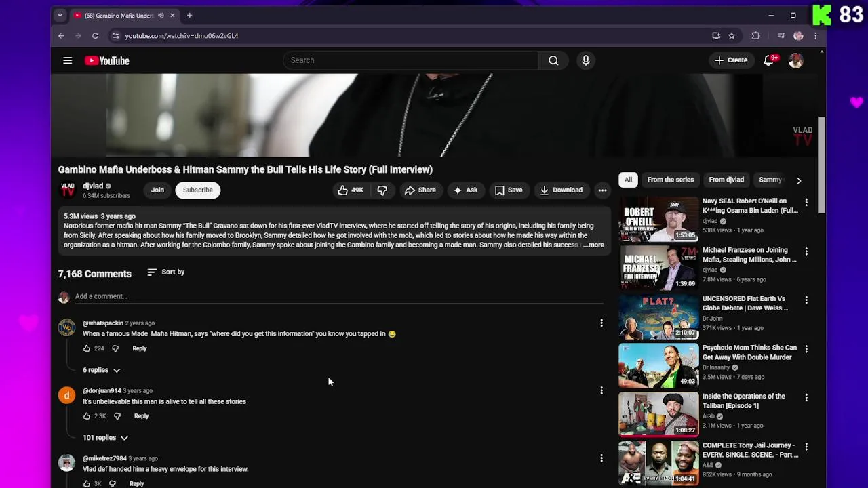Open the tab search dropdown arrow

(x=60, y=15)
